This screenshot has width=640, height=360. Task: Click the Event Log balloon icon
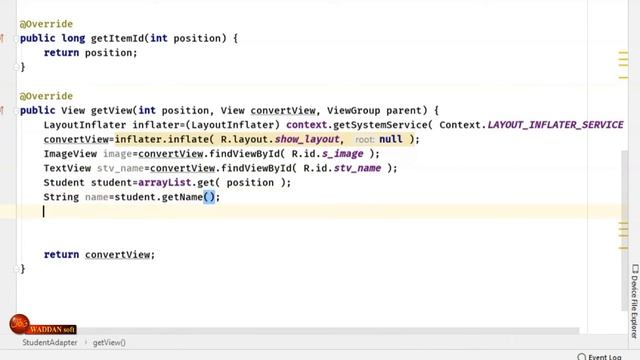581,357
